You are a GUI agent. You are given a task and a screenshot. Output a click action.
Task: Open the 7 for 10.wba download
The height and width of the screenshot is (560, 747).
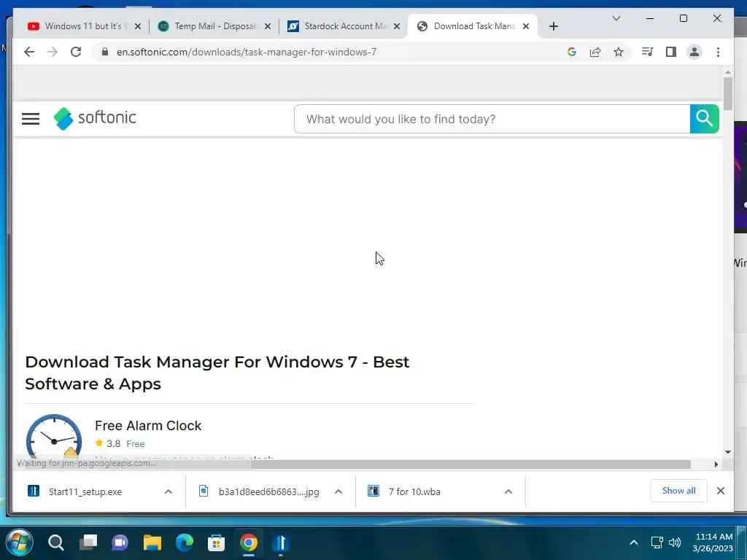click(414, 491)
